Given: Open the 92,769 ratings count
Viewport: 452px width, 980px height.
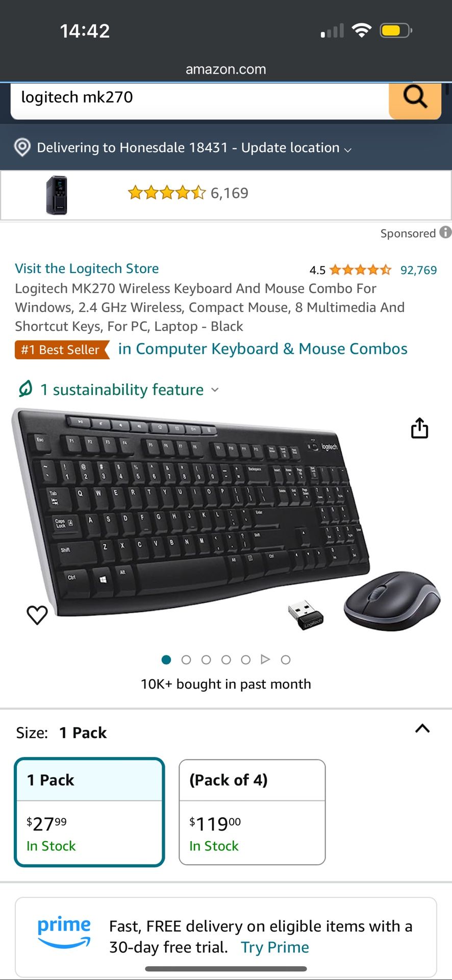Looking at the screenshot, I should click(418, 270).
